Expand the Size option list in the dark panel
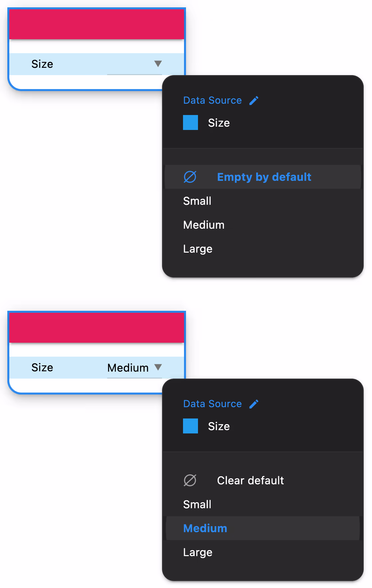Screen dimensions: 372x588 coord(219,123)
